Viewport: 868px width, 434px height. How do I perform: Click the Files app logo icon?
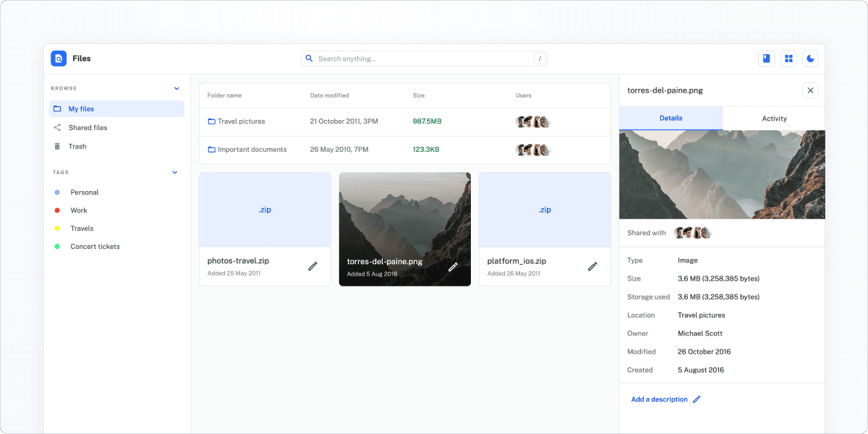coord(58,58)
